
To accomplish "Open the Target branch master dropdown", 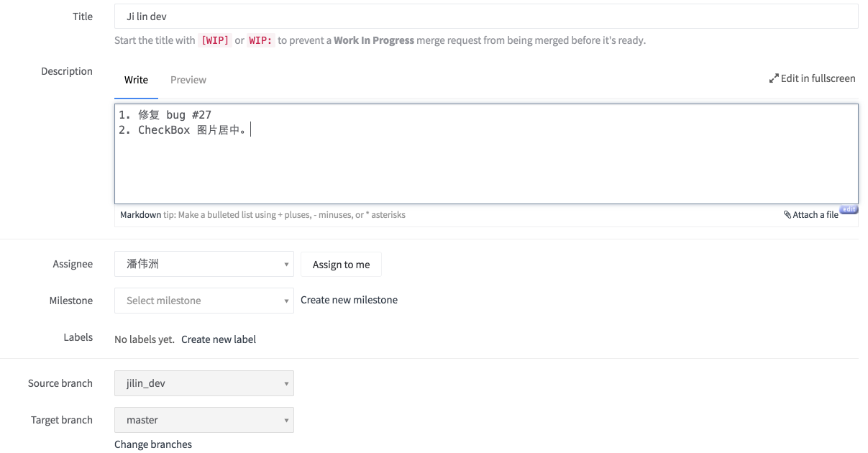I will coord(204,420).
